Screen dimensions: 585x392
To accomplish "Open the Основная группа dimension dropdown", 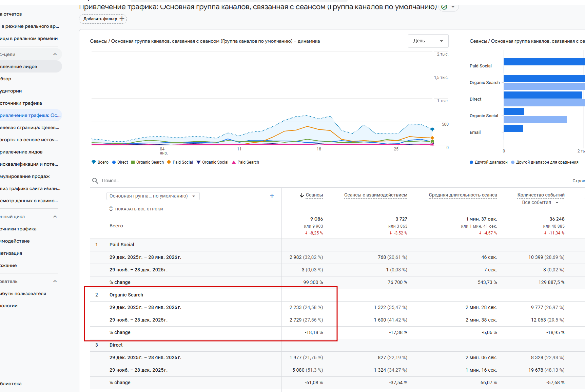I will pos(153,196).
